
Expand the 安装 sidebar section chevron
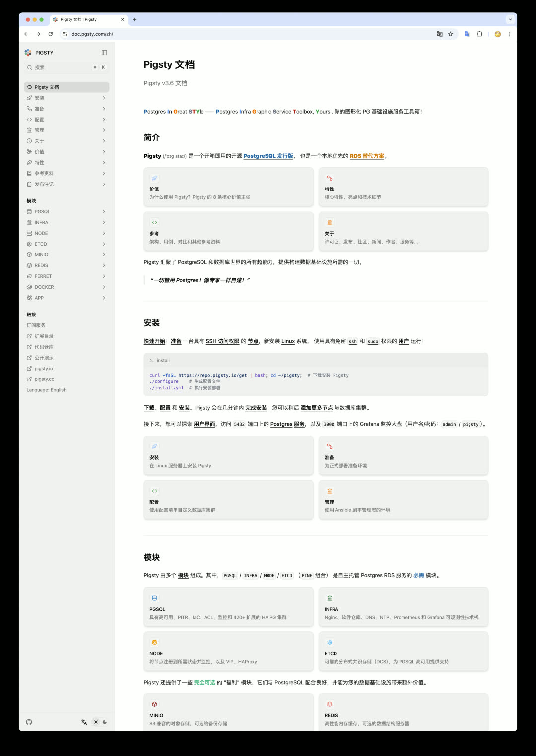pyautogui.click(x=104, y=98)
